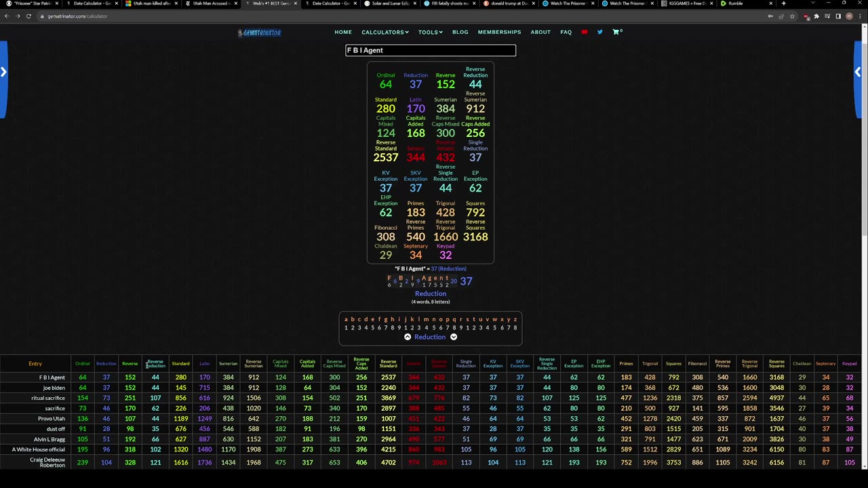Screen dimensions: 868x488
Task: Click the Reduction label below the letter chart
Action: pos(430,337)
